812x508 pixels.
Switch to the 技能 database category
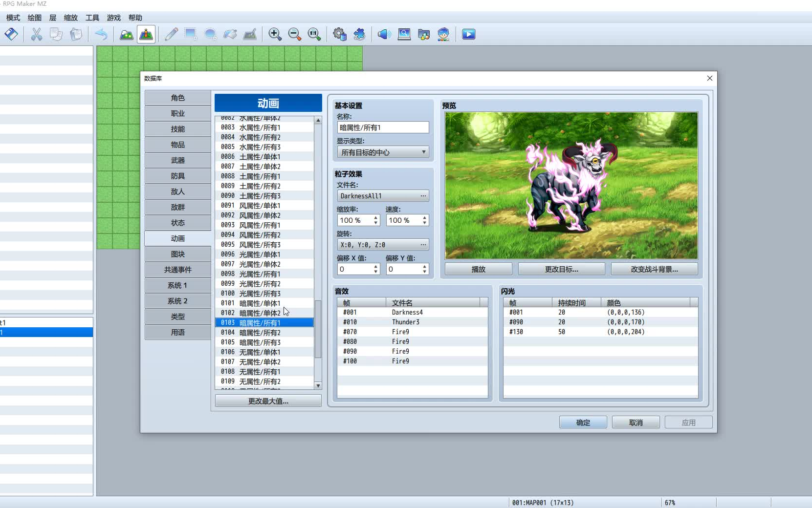pyautogui.click(x=177, y=128)
